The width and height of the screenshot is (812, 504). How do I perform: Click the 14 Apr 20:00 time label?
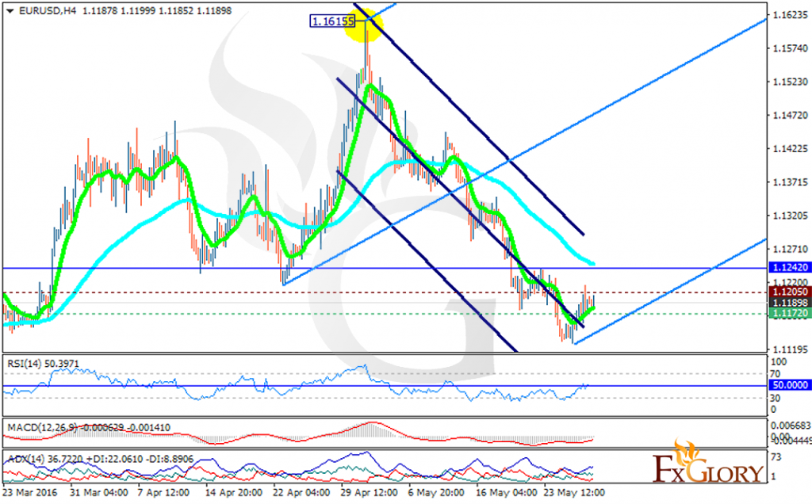tap(234, 492)
